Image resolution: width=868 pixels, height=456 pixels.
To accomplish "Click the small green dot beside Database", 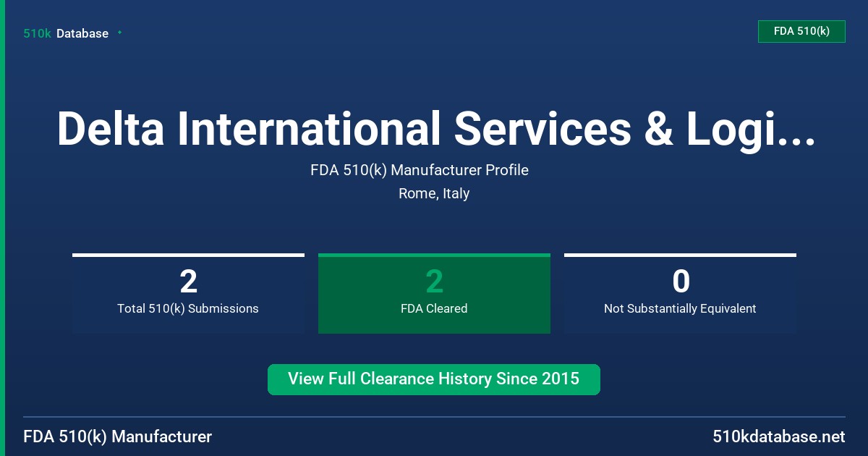I will pos(119,33).
